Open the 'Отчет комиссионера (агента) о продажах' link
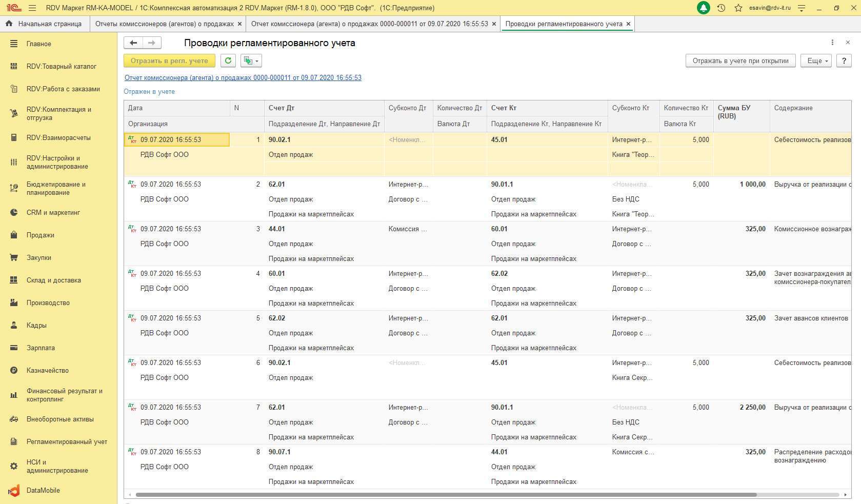The image size is (861, 504). 243,77
